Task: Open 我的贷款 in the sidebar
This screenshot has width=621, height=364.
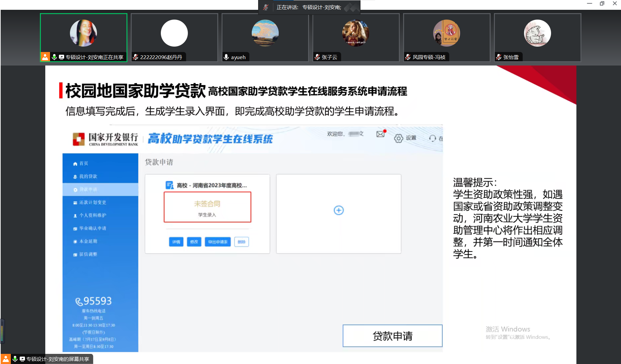Action: (88, 176)
